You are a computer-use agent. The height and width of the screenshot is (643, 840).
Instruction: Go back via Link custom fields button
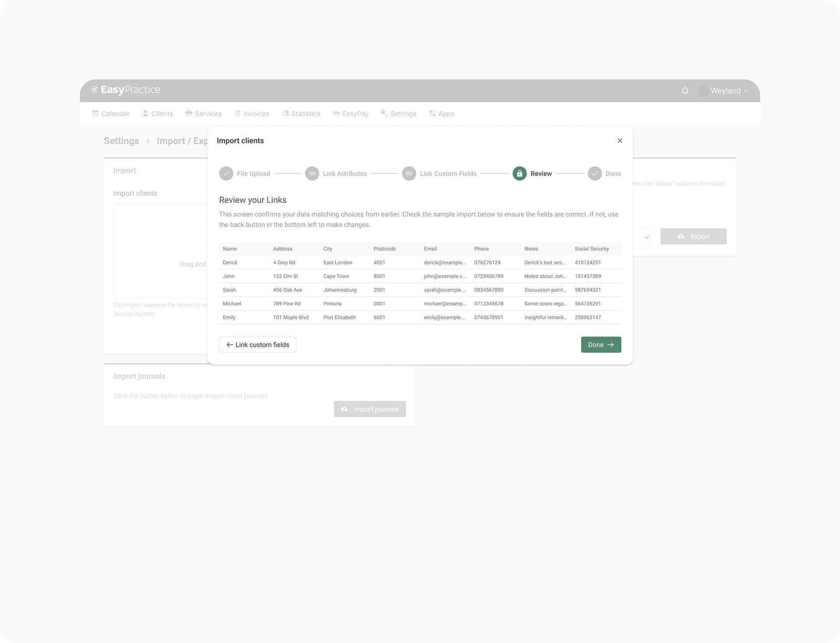(258, 345)
